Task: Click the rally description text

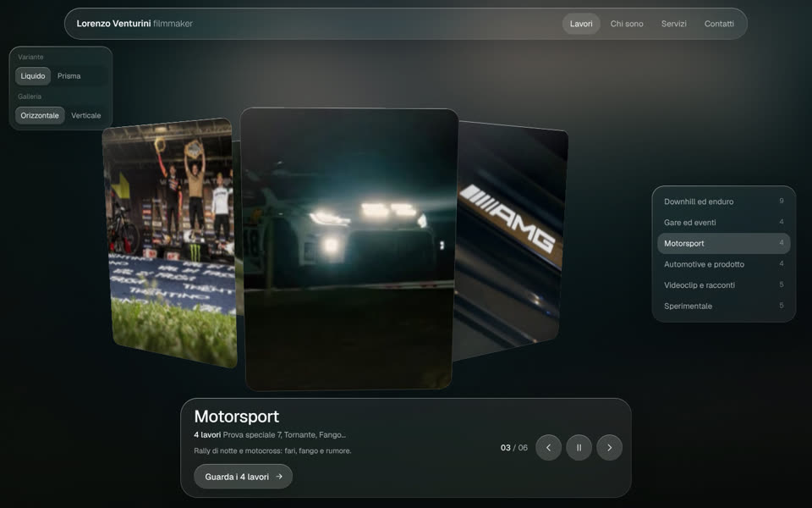Action: (x=272, y=451)
